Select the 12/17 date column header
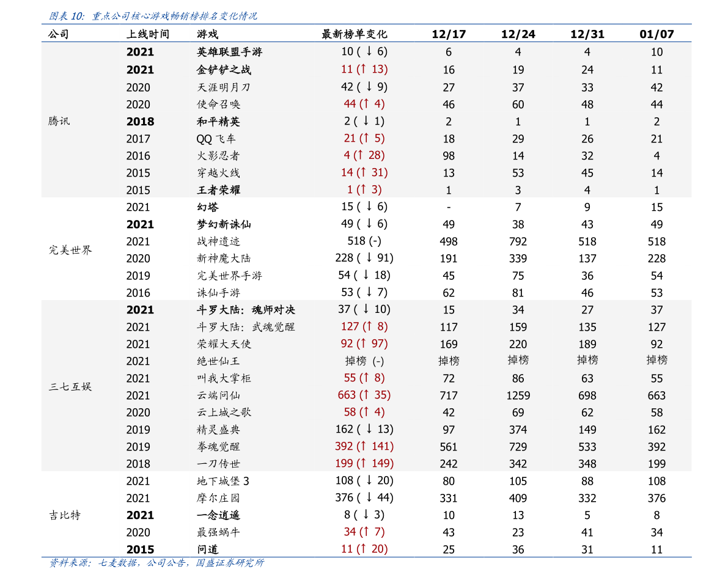728x580 pixels. pyautogui.click(x=448, y=34)
